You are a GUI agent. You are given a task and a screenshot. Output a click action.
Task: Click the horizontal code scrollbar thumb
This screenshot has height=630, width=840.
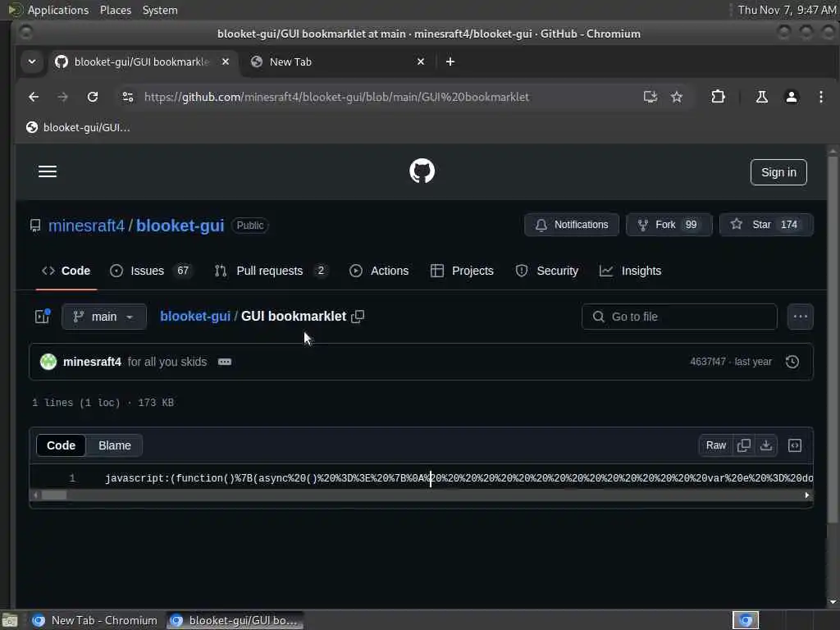[54, 495]
